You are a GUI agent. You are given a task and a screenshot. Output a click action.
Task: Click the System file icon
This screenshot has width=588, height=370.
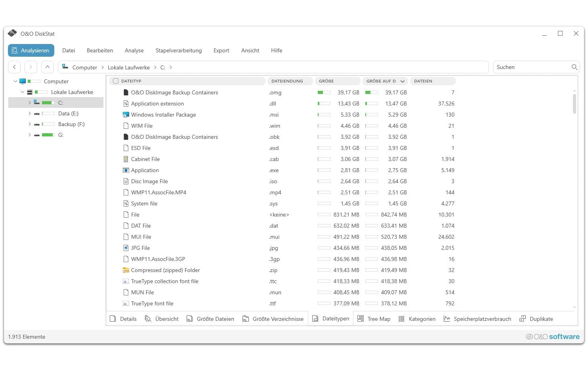click(126, 203)
